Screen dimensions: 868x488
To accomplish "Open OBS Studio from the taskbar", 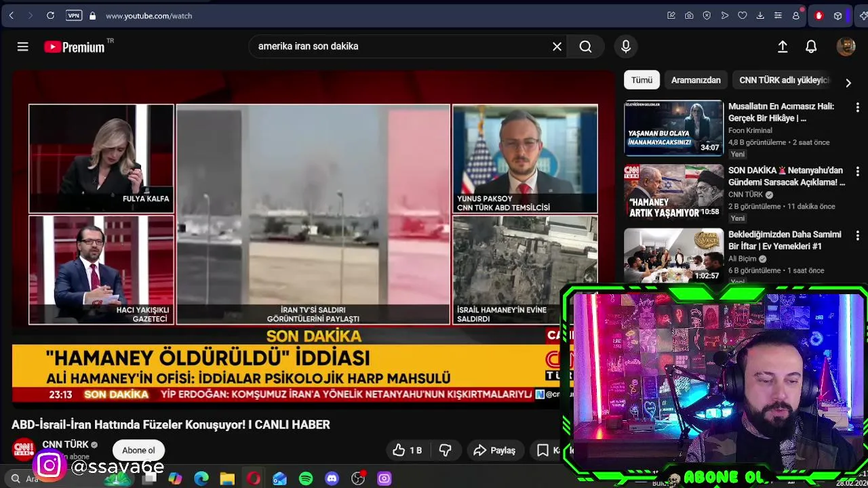I will click(358, 479).
